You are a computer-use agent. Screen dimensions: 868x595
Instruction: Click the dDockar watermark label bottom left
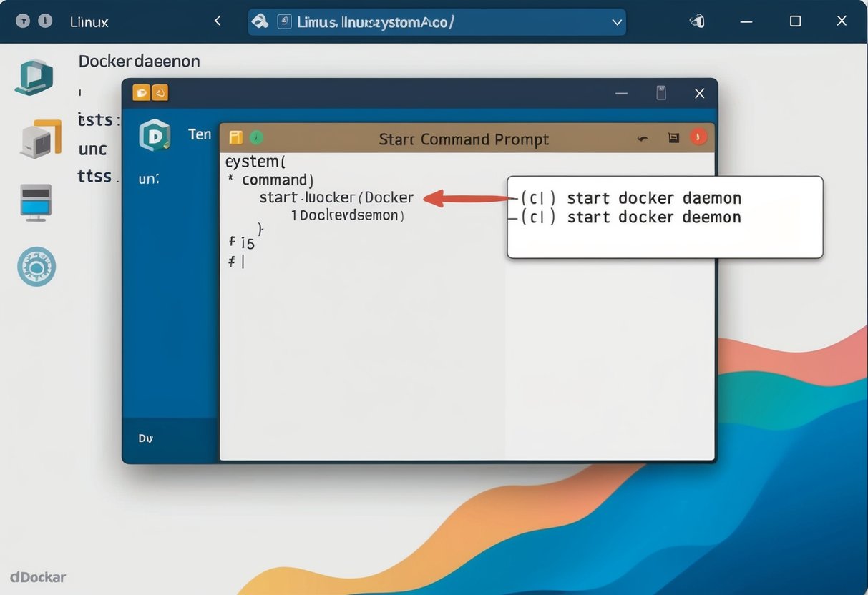coord(36,576)
